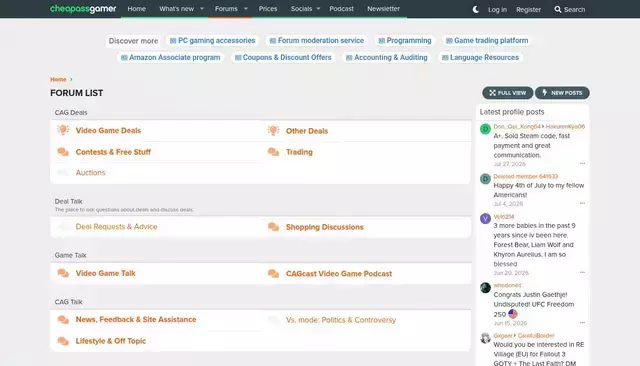Click the CAGcast Video Game Podcast chat icon
Image resolution: width=640 pixels, height=366 pixels.
click(273, 273)
